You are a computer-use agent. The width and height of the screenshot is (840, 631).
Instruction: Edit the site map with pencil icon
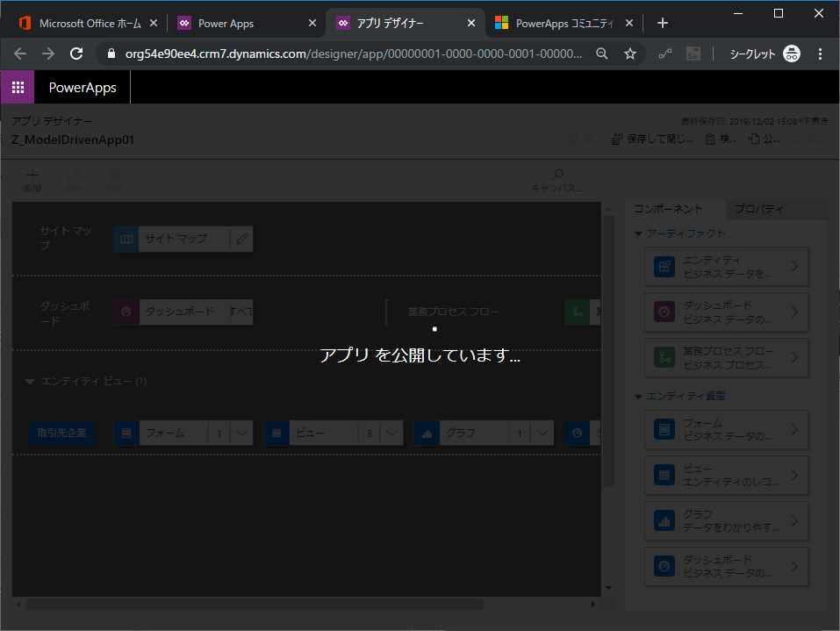(241, 239)
